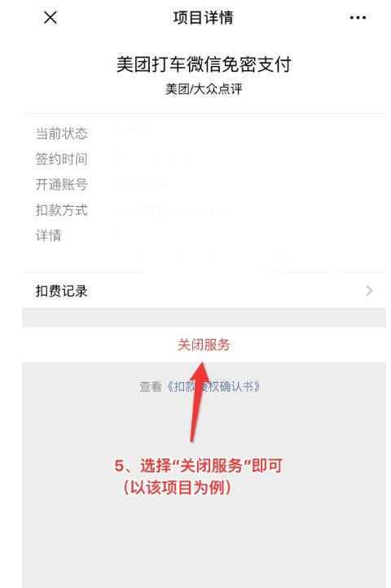Screen dimensions: 391x588
Task: Select the 开通账号 field label
Action: pos(62,185)
